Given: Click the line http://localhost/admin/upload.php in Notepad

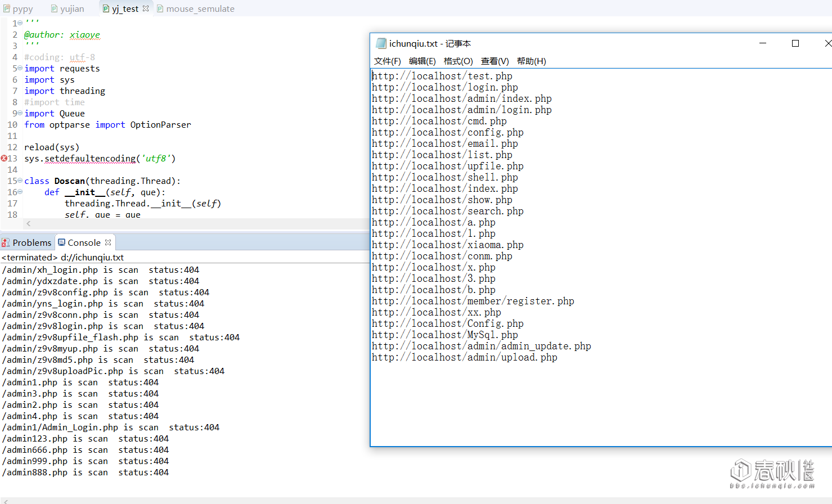Looking at the screenshot, I should click(x=465, y=357).
